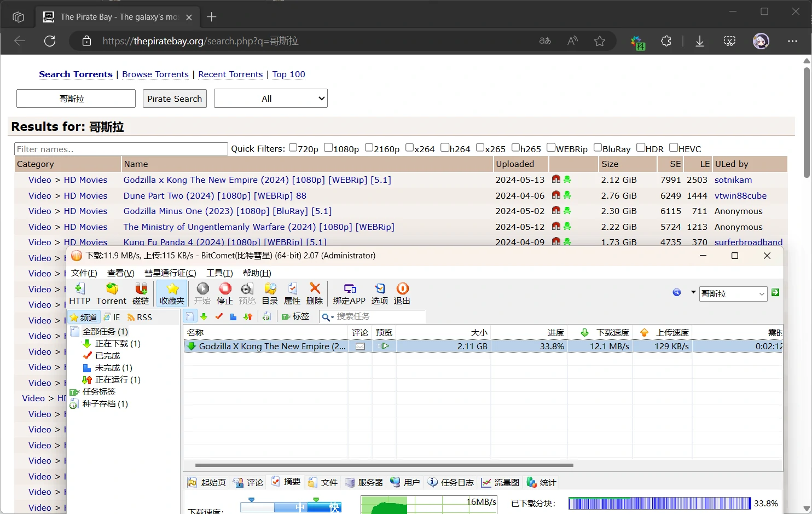Image resolution: width=812 pixels, height=514 pixels.
Task: Exit BitComet with the 退出 icon
Action: point(402,293)
